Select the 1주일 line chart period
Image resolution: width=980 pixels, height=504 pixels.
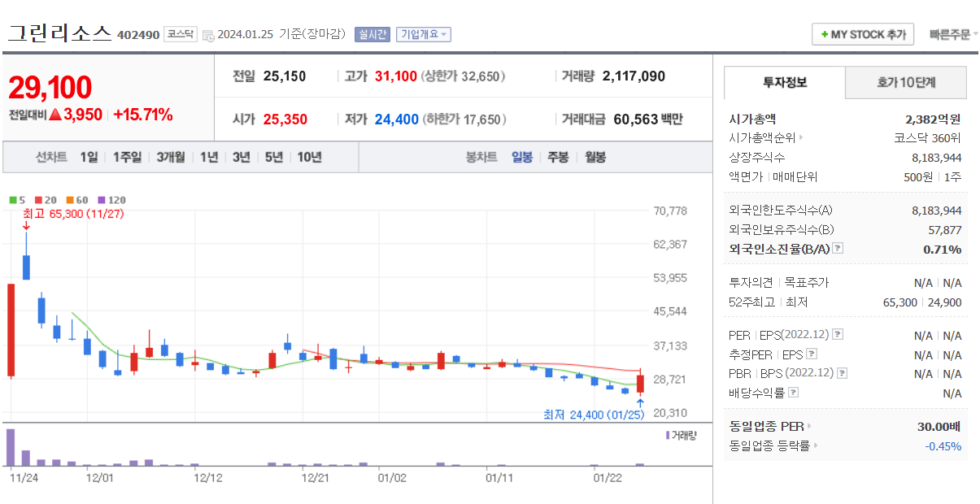point(126,157)
